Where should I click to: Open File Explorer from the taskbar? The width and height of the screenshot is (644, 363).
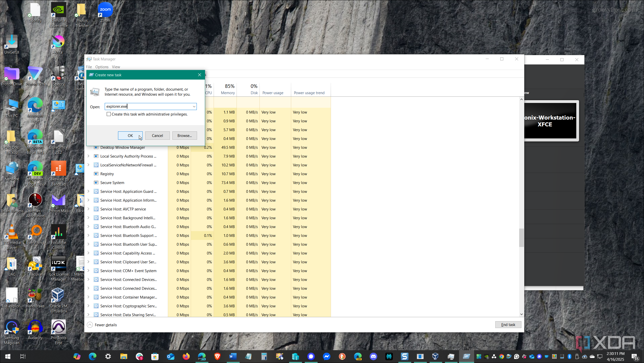coord(124,356)
